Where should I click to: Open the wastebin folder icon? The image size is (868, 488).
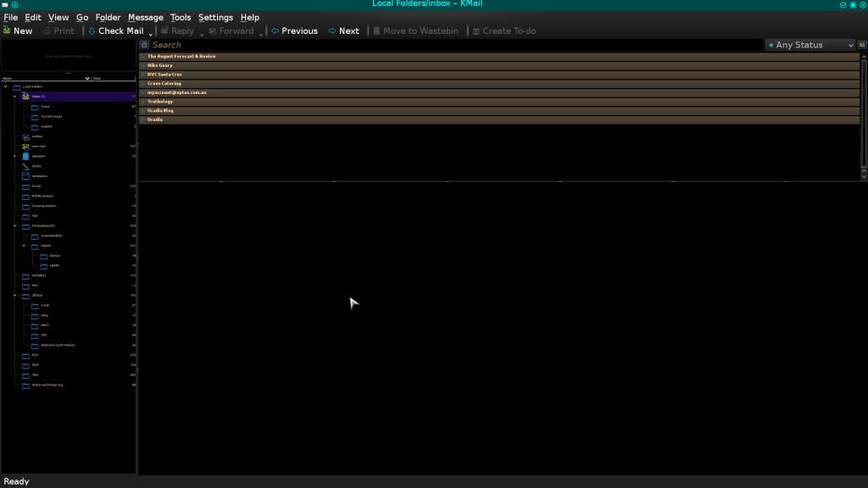click(x=25, y=157)
